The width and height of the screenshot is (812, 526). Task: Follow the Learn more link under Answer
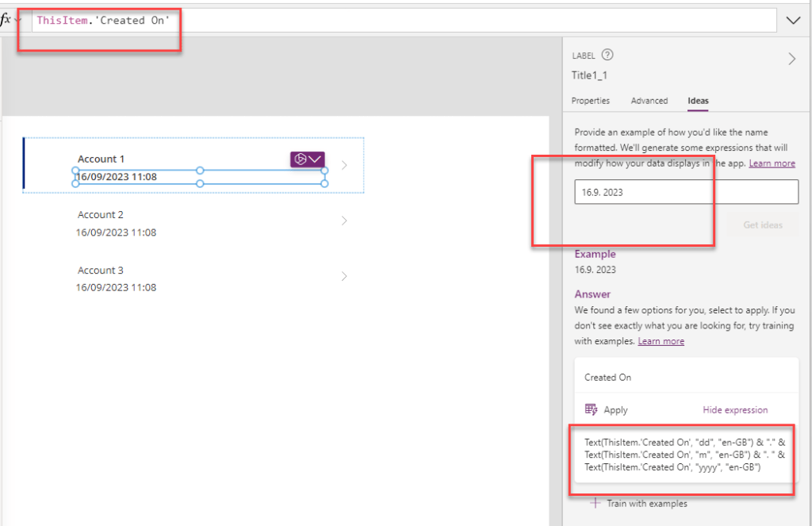click(x=661, y=341)
